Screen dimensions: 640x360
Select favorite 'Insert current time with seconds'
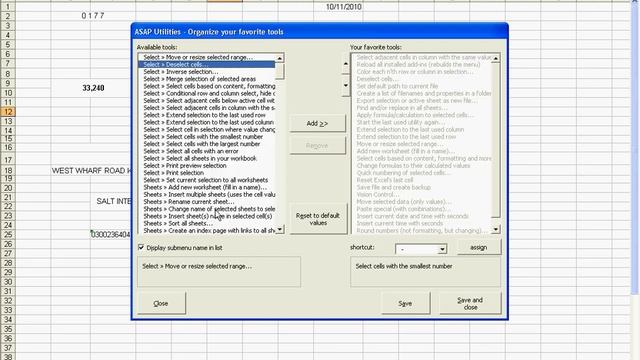422,223
